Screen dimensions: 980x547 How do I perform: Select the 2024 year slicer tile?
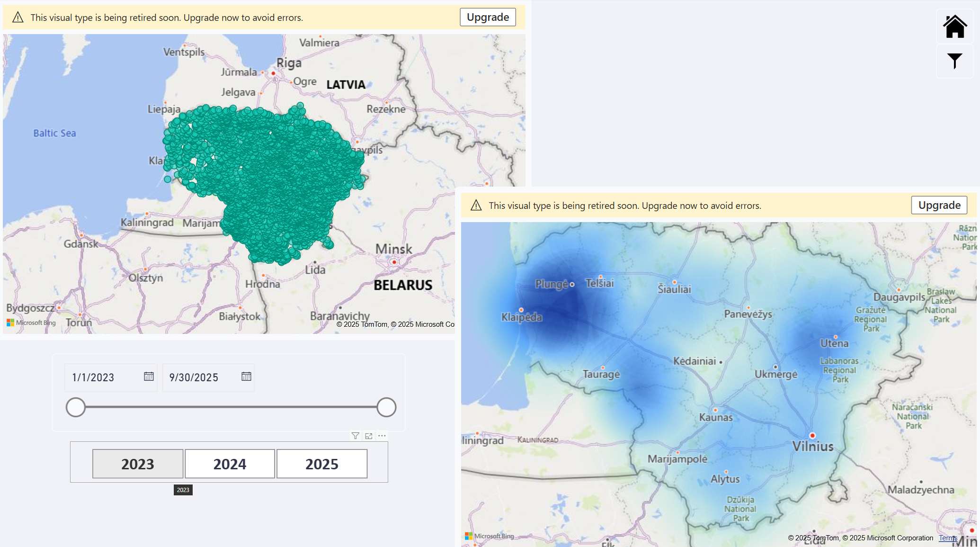[230, 464]
